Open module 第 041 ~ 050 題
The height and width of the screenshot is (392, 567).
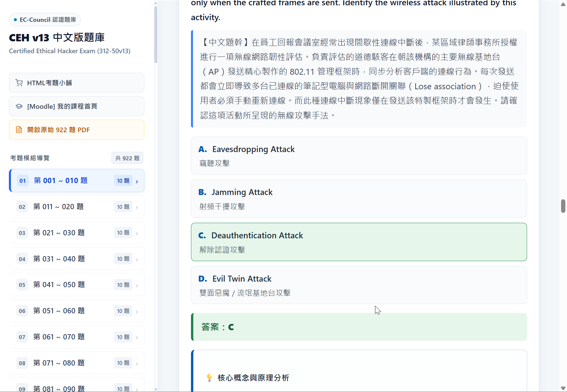(x=77, y=285)
